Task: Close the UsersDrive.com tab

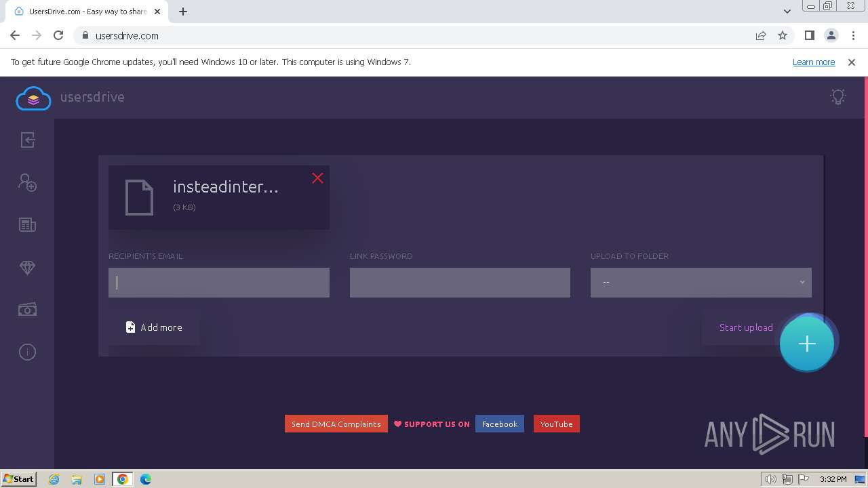Action: (x=158, y=12)
